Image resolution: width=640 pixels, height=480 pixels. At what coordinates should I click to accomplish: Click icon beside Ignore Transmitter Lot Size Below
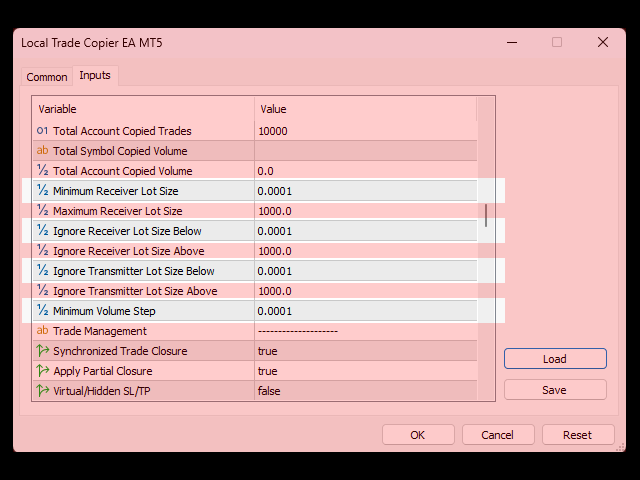[42, 270]
